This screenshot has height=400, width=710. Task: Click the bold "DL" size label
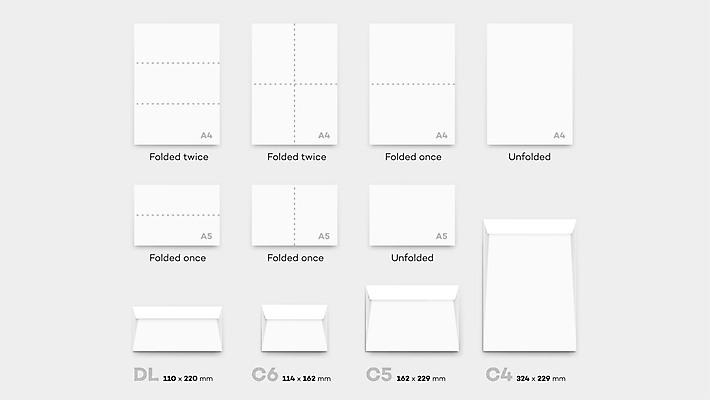[x=146, y=376]
